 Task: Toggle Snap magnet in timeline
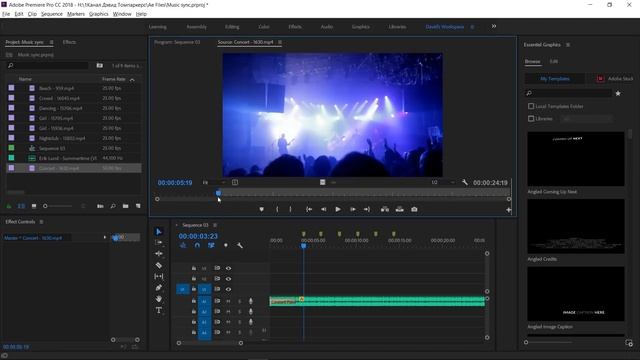[197, 245]
